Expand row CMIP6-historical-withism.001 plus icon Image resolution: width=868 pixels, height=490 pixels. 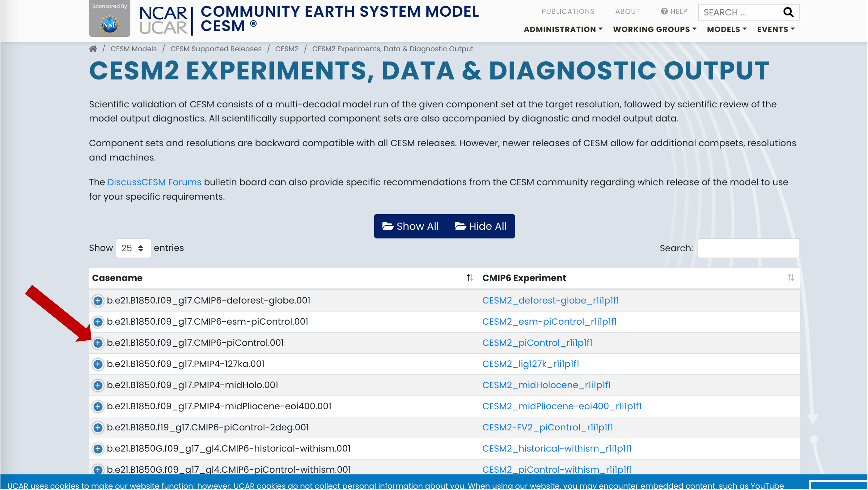pyautogui.click(x=98, y=449)
